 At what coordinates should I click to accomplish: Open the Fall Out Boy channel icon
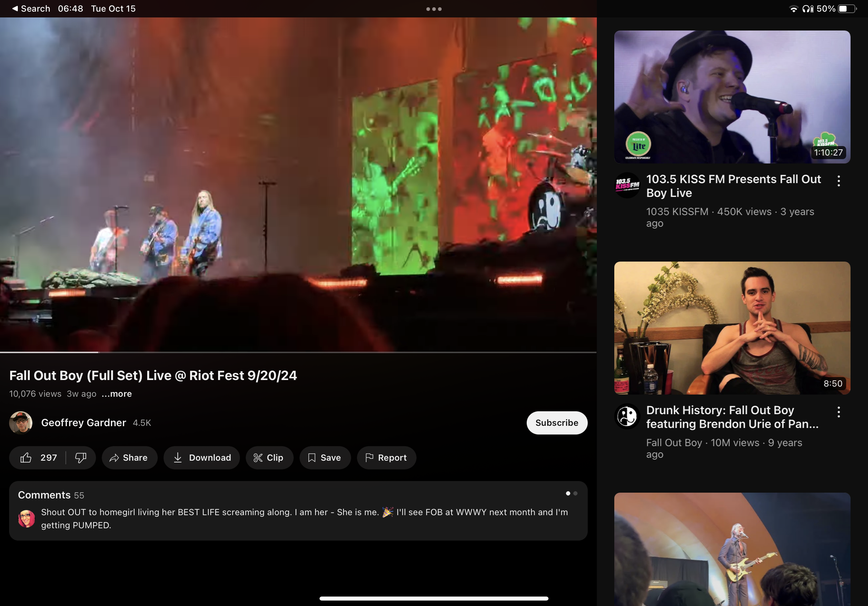coord(627,416)
